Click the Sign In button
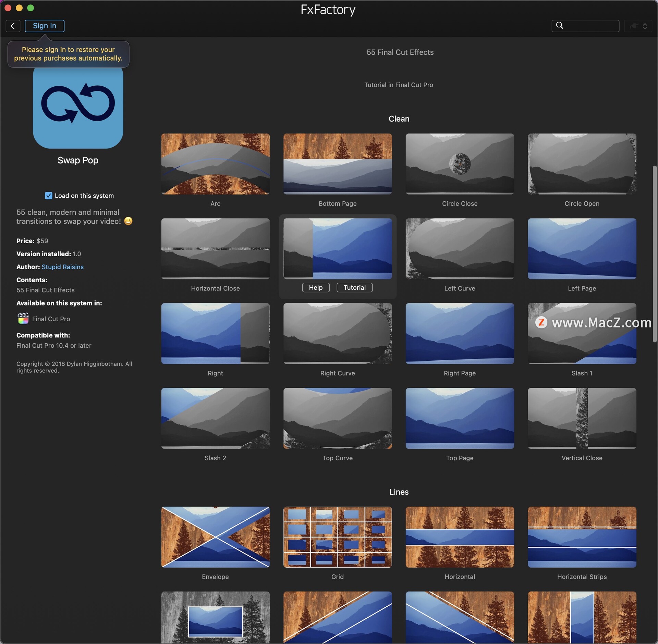This screenshot has height=644, width=658. pos(45,26)
